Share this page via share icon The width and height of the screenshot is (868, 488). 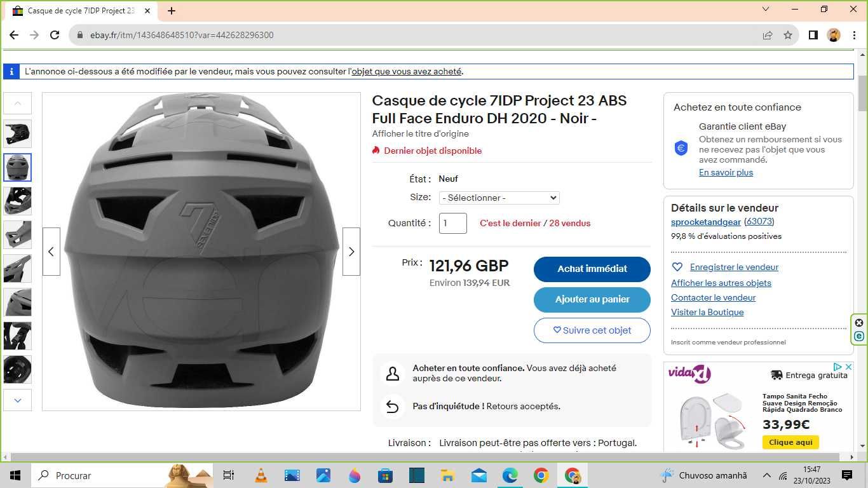768,35
